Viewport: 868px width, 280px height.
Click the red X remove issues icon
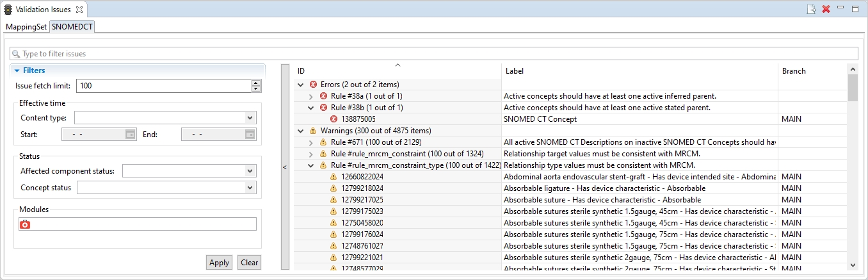pyautogui.click(x=826, y=9)
